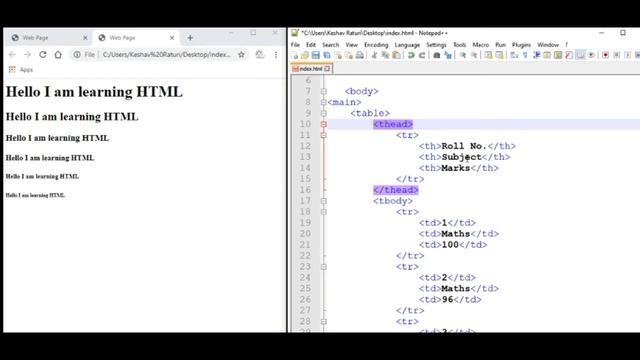Image resolution: width=640 pixels, height=360 pixels.
Task: Collapse the <tr> fold marker on line 23
Action: click(x=324, y=267)
